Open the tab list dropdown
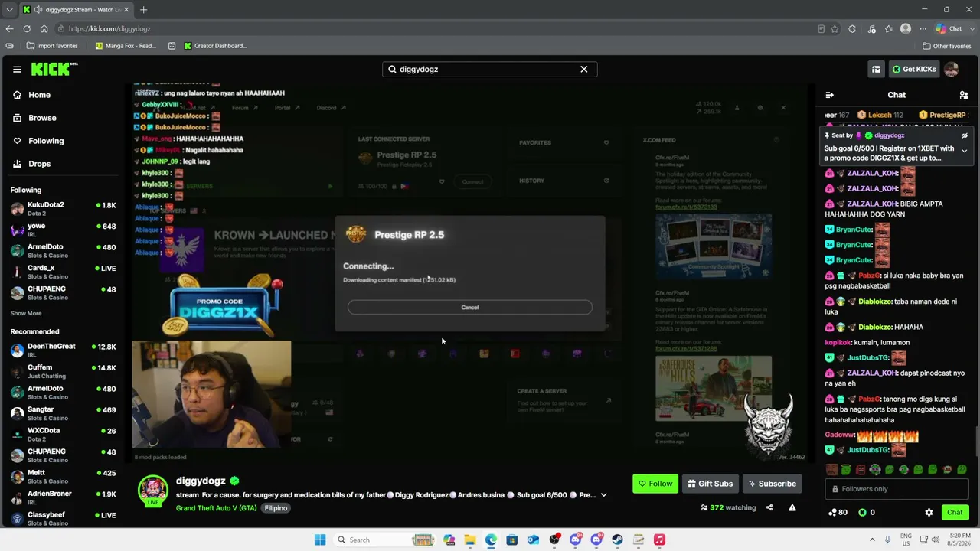980x551 pixels. [x=9, y=9]
